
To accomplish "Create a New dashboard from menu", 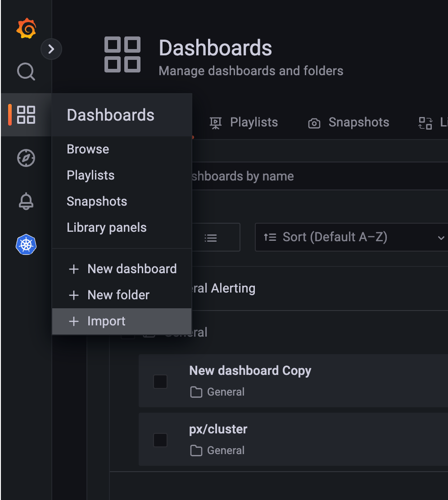I will tap(132, 269).
